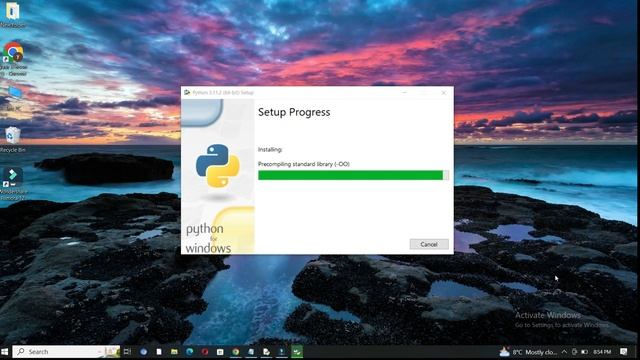
Task: Open Google Chrome from the taskbar
Action: (x=236, y=351)
